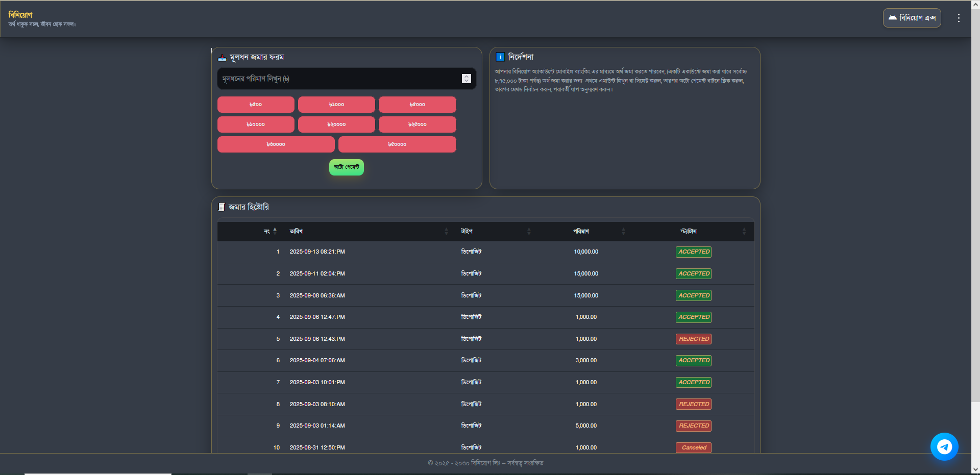Click the blue info icon beside নির্দেশনা

[x=500, y=57]
